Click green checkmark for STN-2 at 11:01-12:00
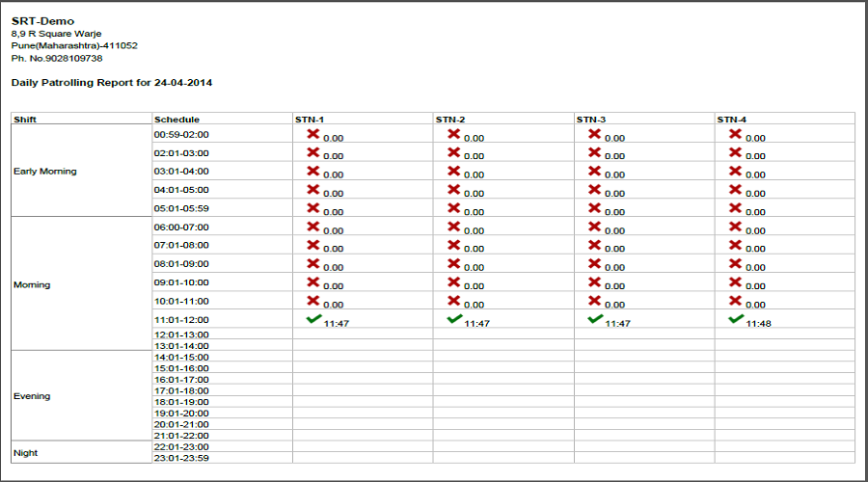The height and width of the screenshot is (482, 868). click(454, 318)
